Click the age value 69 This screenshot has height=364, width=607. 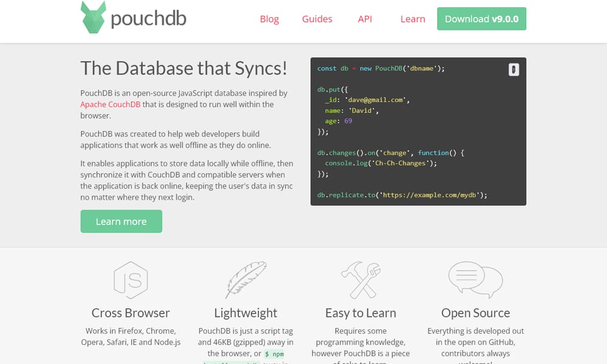[x=348, y=121]
